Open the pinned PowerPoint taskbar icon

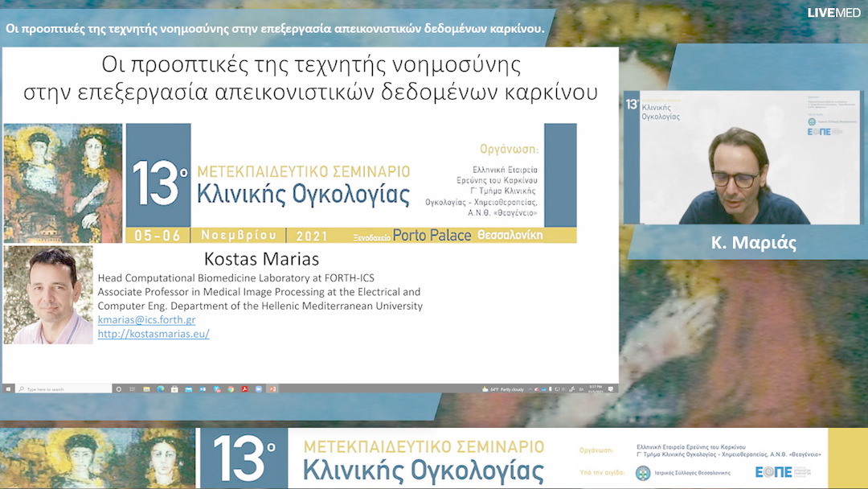(x=272, y=390)
